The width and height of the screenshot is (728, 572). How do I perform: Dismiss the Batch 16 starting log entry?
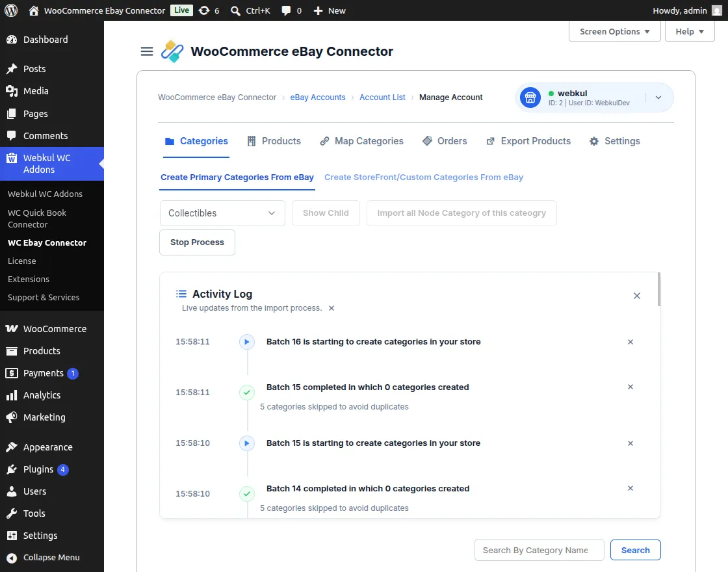[x=630, y=342]
